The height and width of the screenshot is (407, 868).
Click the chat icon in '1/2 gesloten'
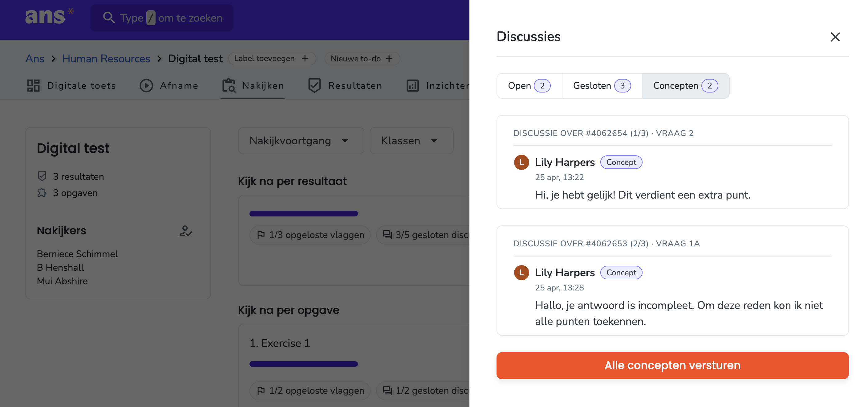pyautogui.click(x=387, y=390)
